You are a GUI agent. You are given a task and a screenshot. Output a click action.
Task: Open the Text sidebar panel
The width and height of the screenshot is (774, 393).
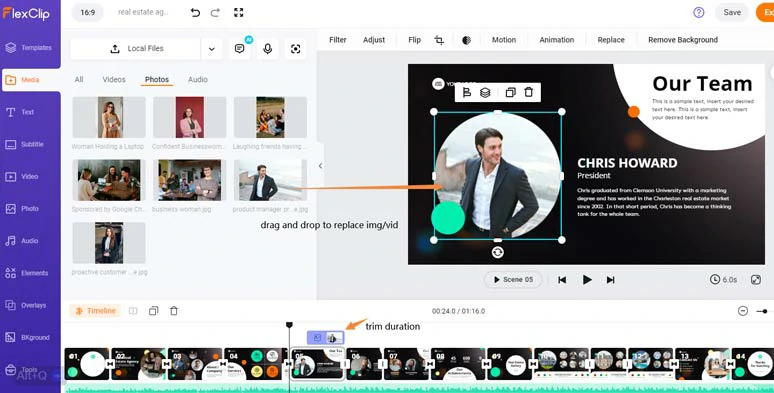[x=21, y=112]
